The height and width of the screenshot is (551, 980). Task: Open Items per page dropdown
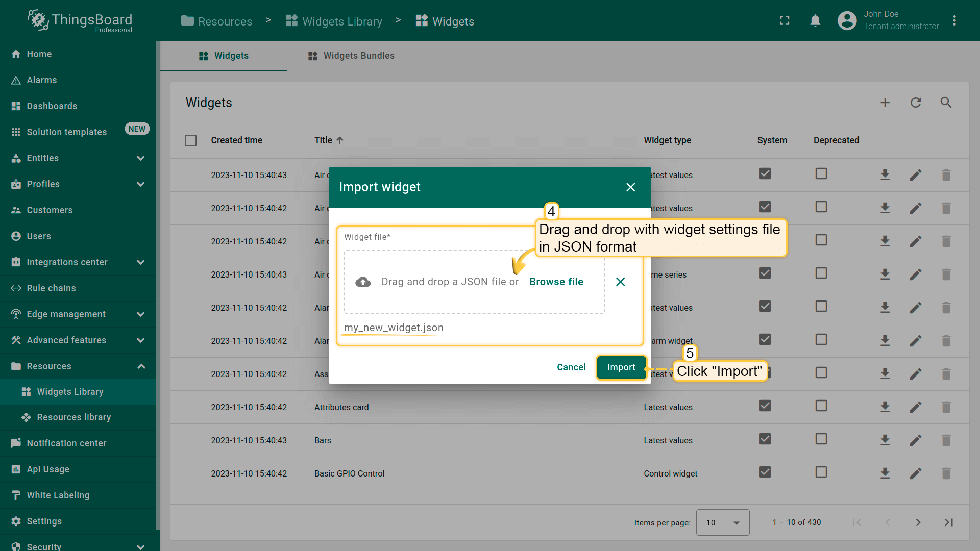click(723, 522)
